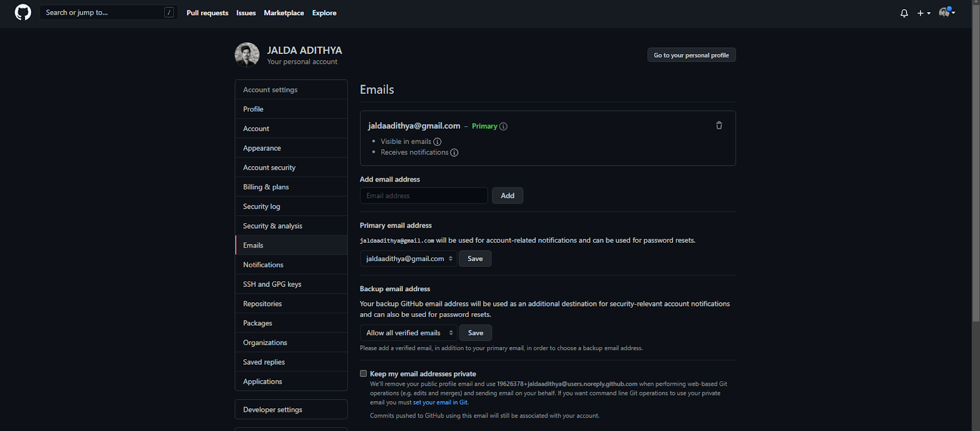This screenshot has height=431, width=980.
Task: Open Saved replies settings
Action: 291,362
